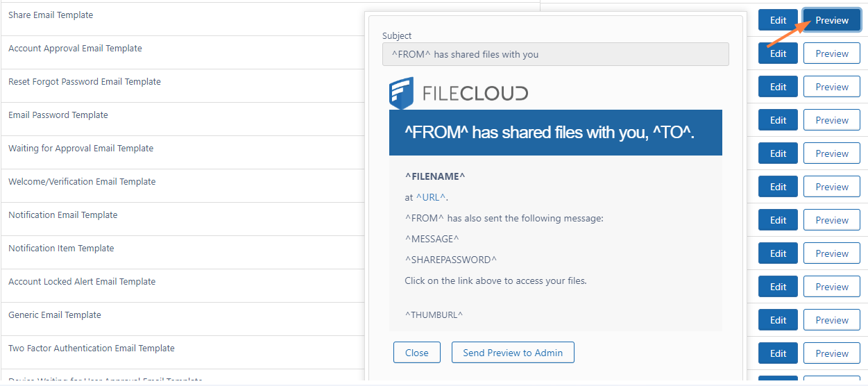Preview Reset Forgot Password Email Template

pos(831,87)
